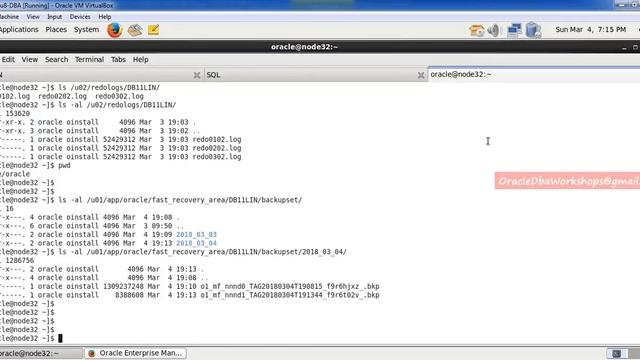Click the pwd command text

coord(64,166)
